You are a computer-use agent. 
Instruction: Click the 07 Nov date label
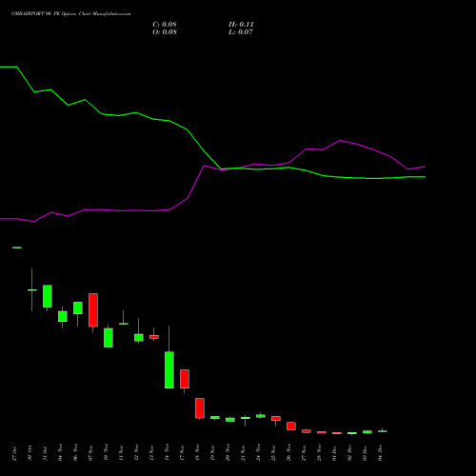[90, 452]
